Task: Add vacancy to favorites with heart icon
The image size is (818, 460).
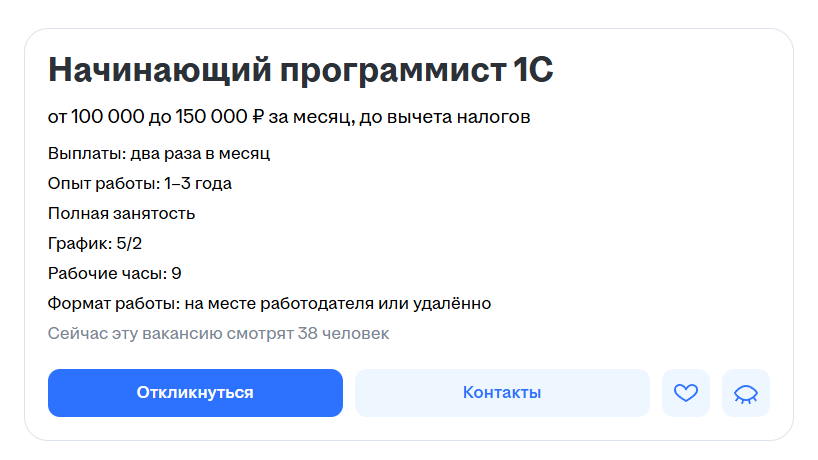Action: (685, 393)
